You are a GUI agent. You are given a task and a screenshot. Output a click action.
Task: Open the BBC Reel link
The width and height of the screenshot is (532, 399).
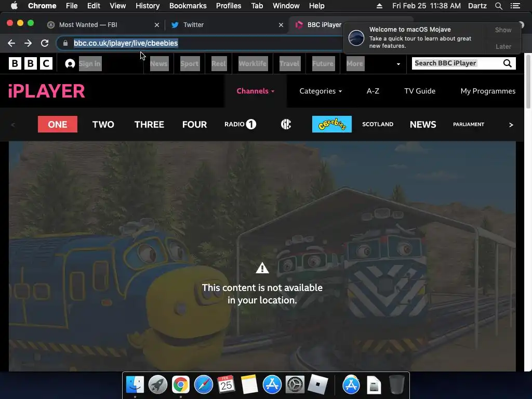pos(219,63)
